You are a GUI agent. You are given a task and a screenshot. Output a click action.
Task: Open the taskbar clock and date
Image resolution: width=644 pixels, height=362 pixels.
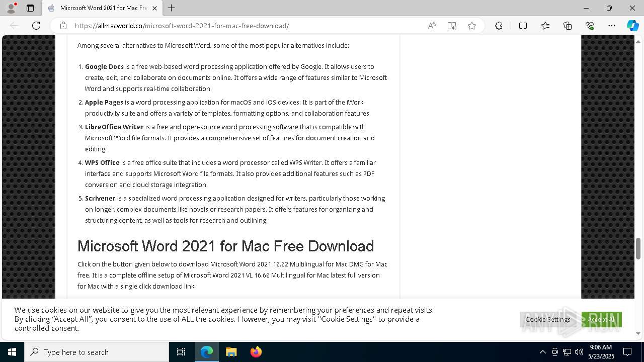point(602,352)
